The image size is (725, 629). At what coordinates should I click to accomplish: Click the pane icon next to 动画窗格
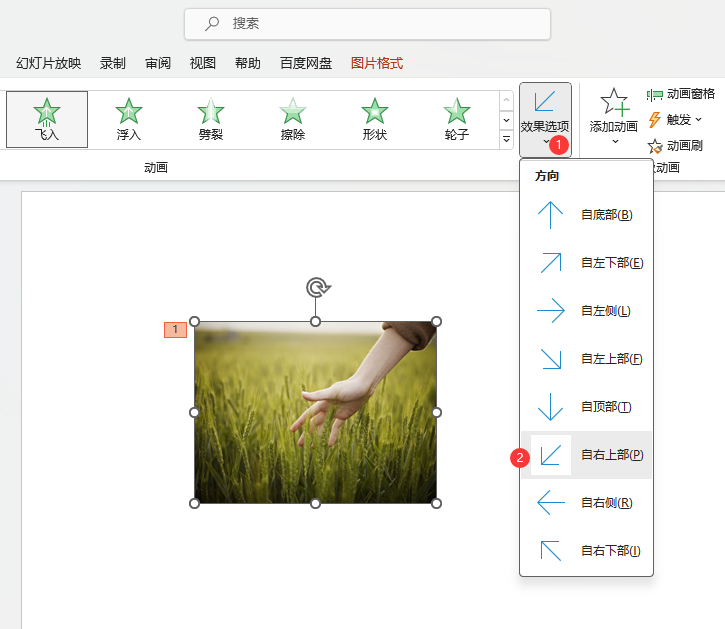coord(655,95)
